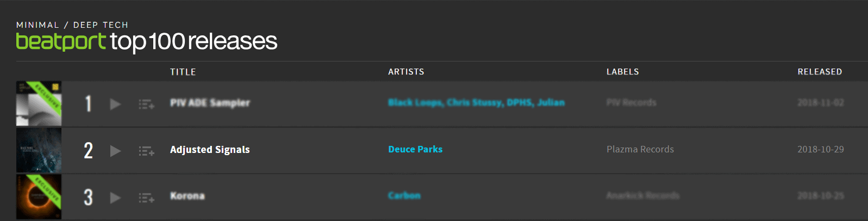Open PIV ADE Sampler cover artwork

coord(39,103)
